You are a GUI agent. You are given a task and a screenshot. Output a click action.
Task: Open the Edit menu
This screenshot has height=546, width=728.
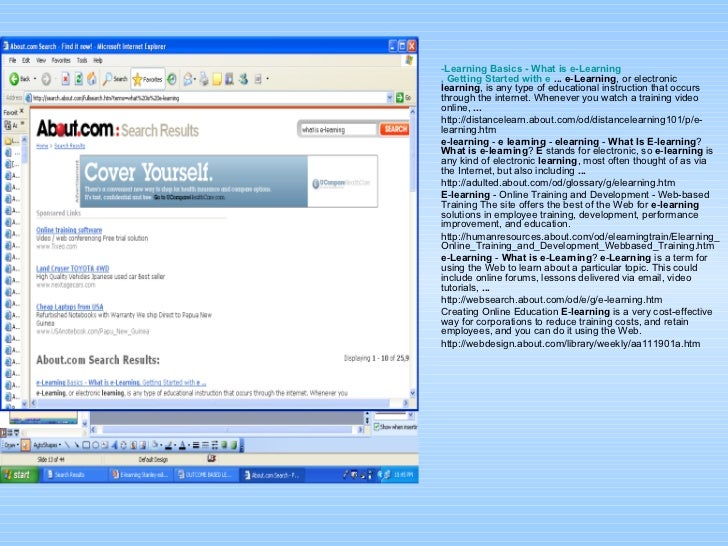click(x=26, y=60)
